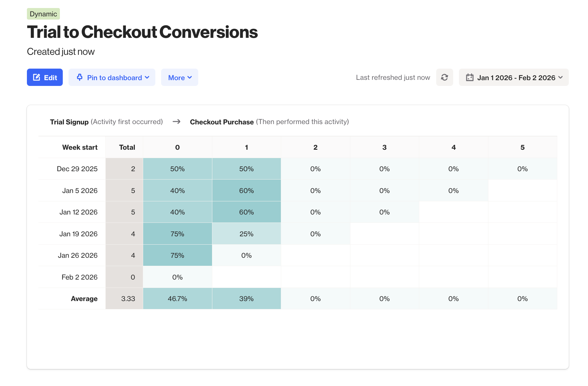
Task: Click the arrow between Trial Signup and Checkout
Action: point(176,122)
